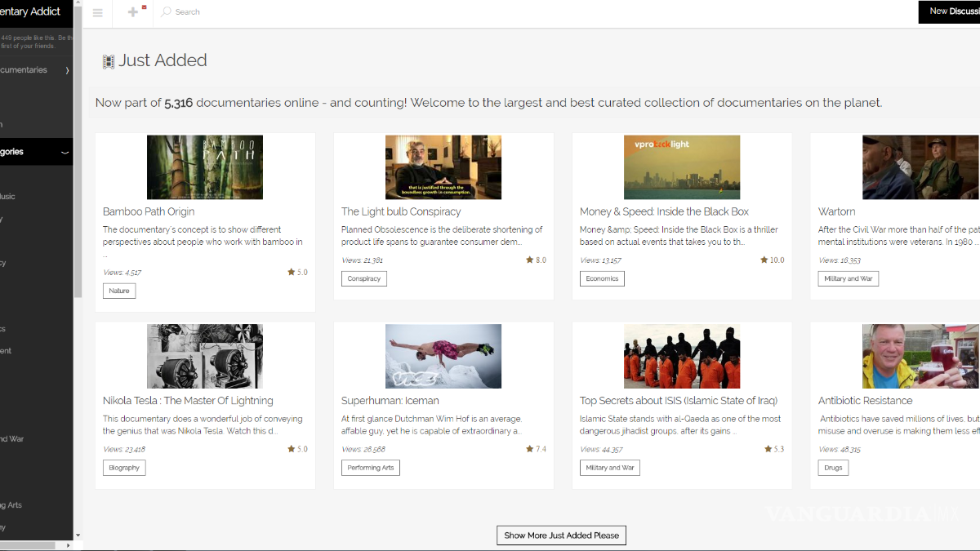Image resolution: width=980 pixels, height=551 pixels.
Task: Select Performing Arts tag under Superhuman: Iceman
Action: pos(370,468)
